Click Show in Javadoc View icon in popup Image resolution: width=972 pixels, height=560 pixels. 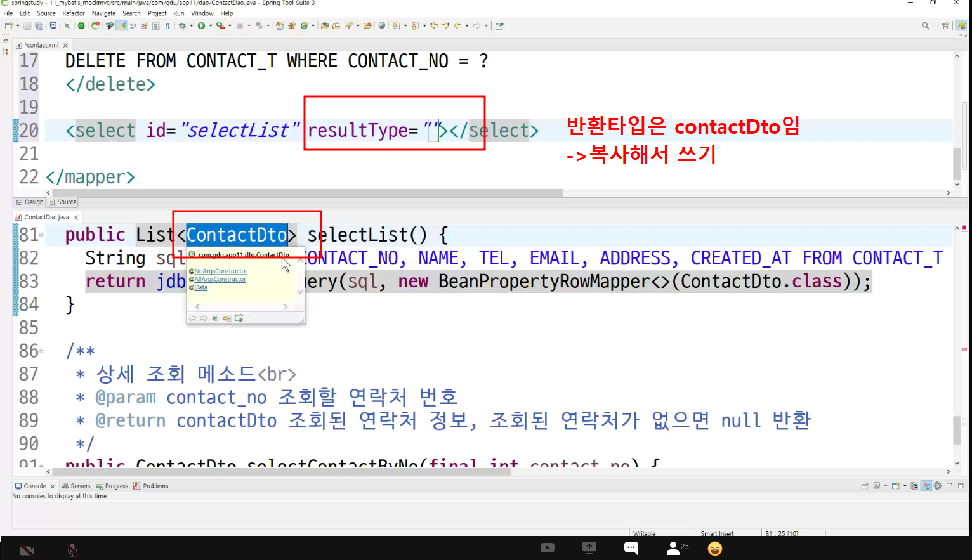(x=216, y=318)
